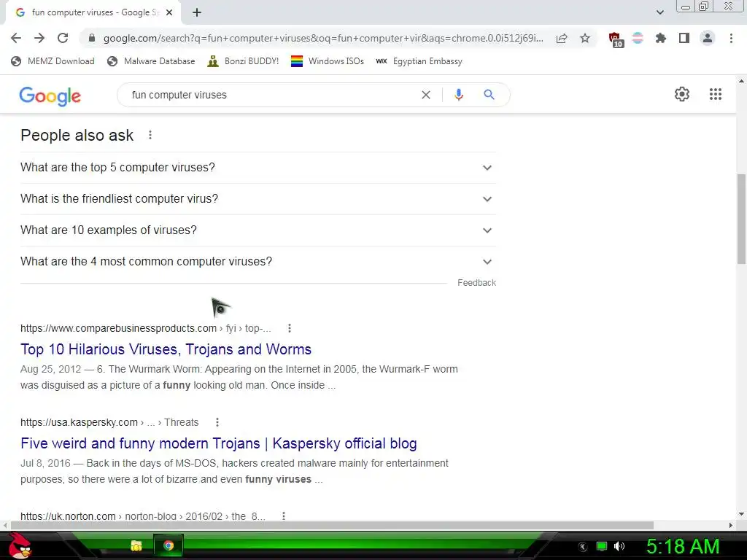Click the usa.kaspersky.com URL breadcrumb

(x=109, y=422)
